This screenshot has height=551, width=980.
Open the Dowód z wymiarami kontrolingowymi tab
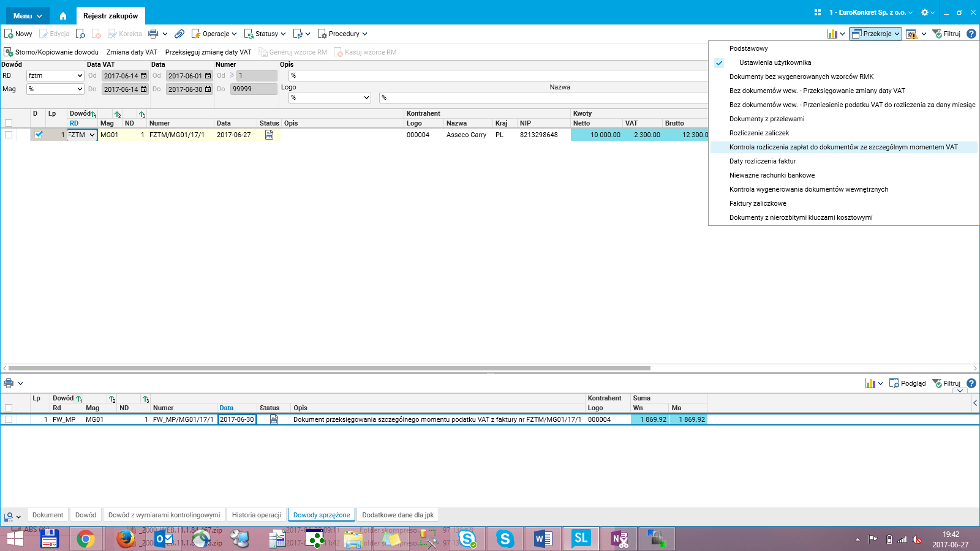164,515
